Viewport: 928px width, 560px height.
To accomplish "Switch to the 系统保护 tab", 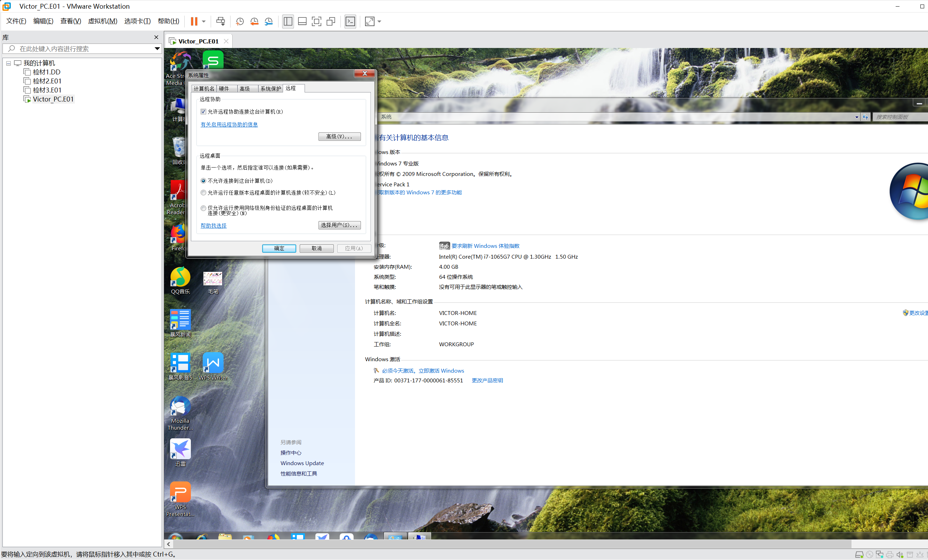I will [x=271, y=89].
